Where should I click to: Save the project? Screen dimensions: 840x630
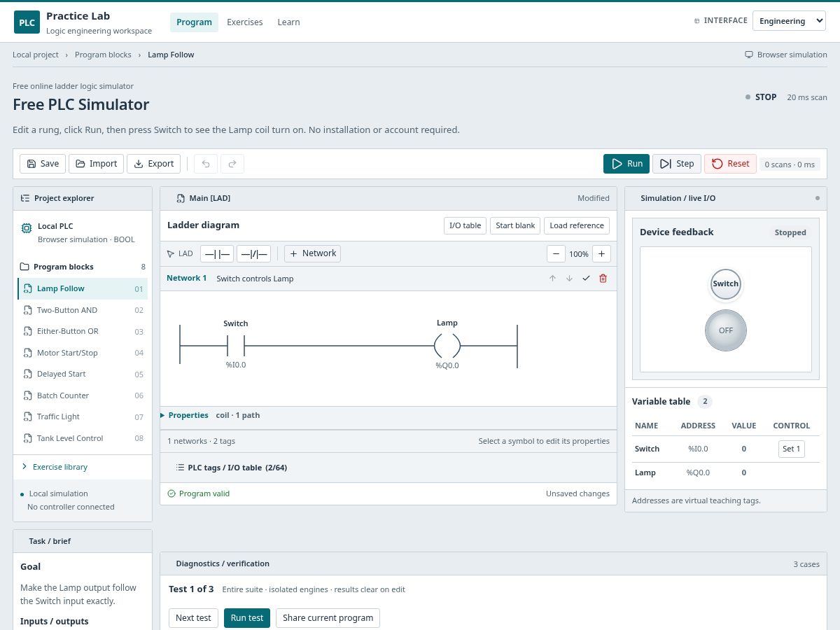tap(43, 164)
